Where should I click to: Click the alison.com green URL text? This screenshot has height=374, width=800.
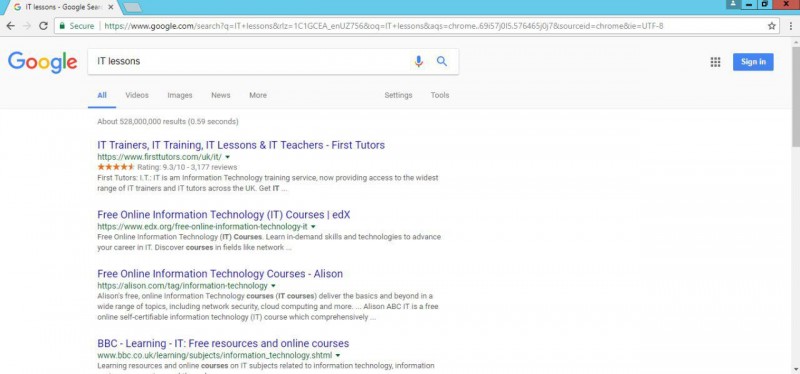tap(182, 286)
